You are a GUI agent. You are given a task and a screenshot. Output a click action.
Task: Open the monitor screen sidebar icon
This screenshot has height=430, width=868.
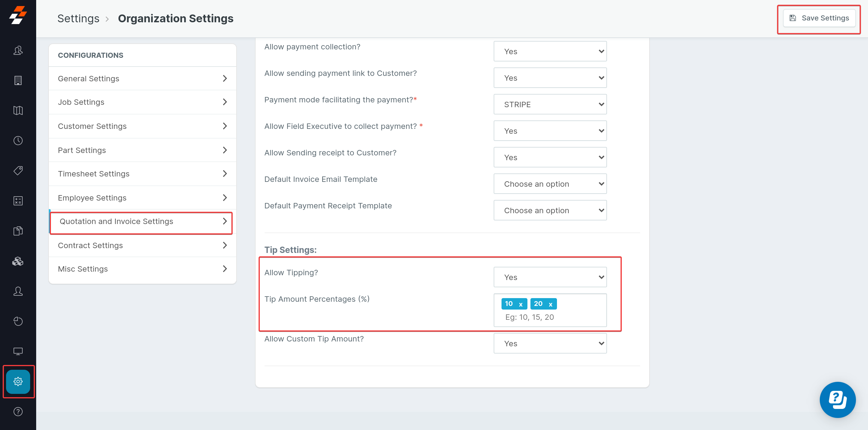coord(18,351)
